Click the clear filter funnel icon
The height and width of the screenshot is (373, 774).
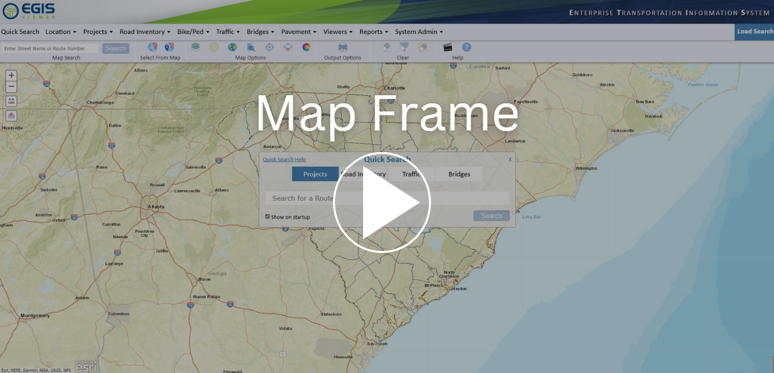tap(404, 47)
